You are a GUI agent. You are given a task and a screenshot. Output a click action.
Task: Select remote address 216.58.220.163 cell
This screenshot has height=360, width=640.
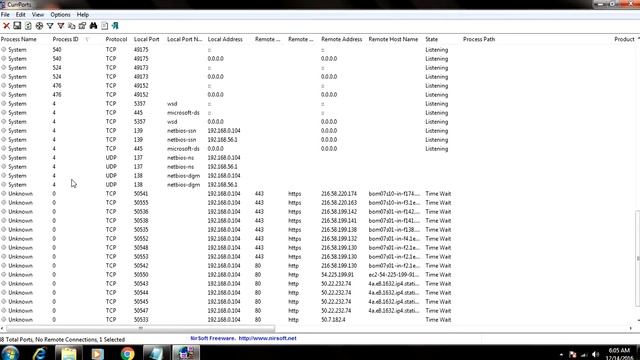coord(339,202)
